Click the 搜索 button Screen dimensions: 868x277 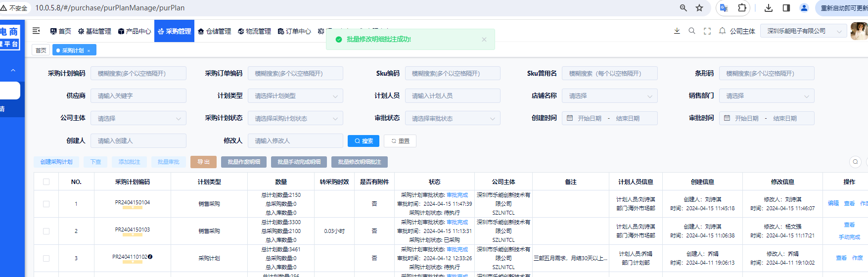pyautogui.click(x=364, y=141)
